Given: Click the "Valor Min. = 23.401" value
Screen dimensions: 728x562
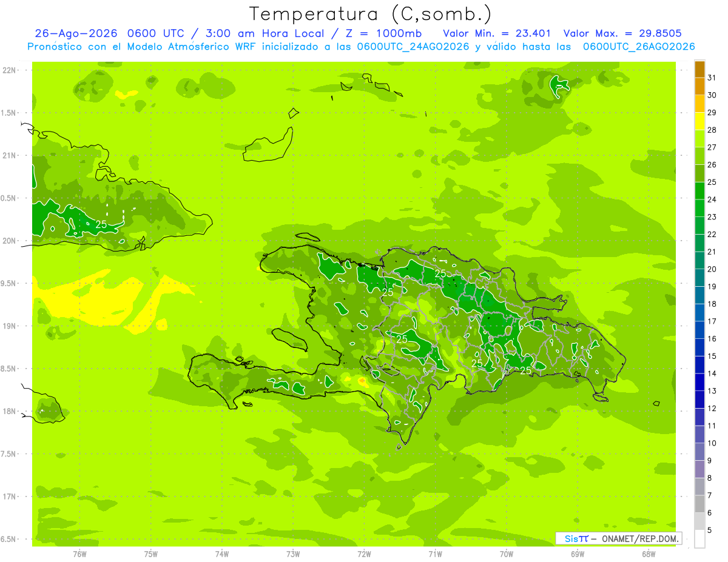Looking at the screenshot, I should (497, 33).
